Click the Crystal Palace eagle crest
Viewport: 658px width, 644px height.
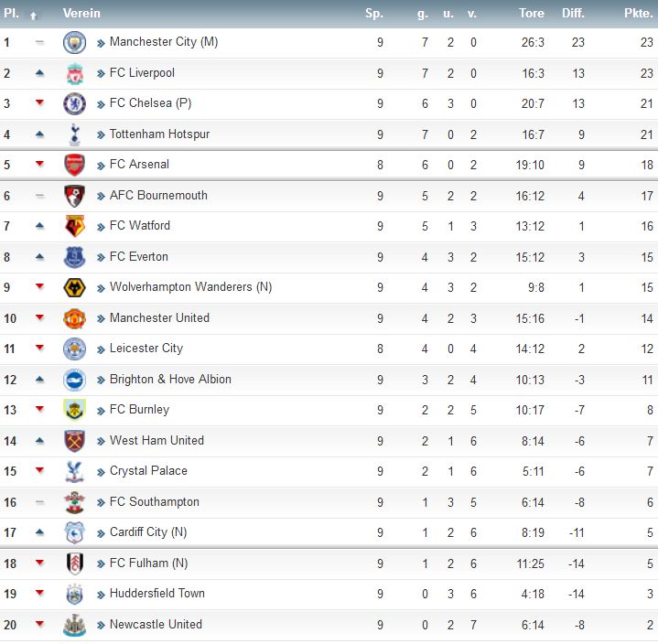point(74,472)
